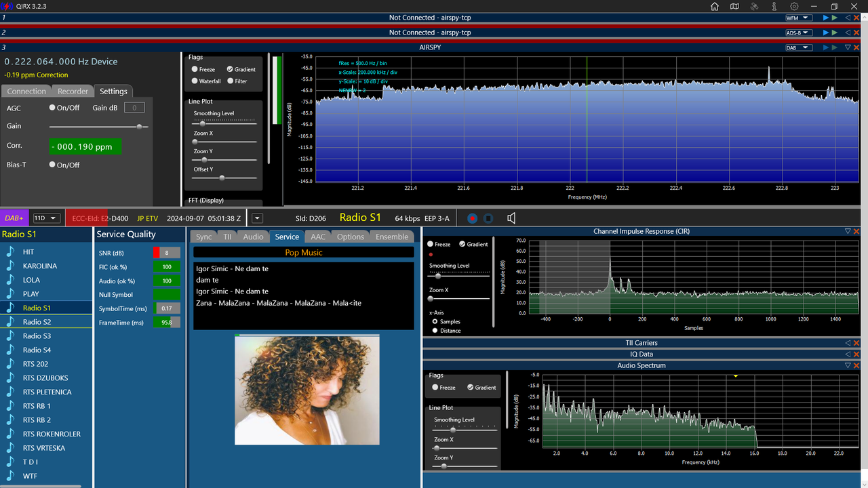
Task: Switch to the AAC tab
Action: coord(318,237)
